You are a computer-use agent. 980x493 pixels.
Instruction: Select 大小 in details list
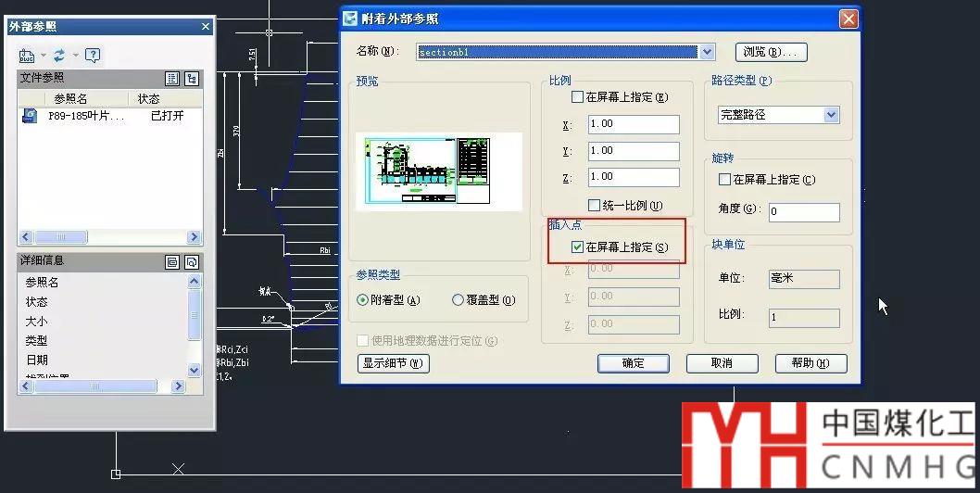click(36, 322)
